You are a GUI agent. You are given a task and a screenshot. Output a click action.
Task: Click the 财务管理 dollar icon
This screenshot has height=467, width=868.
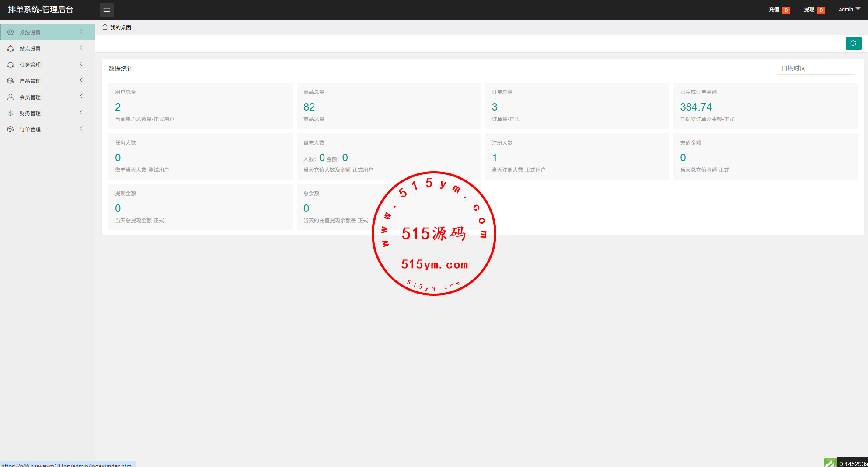[x=10, y=113]
